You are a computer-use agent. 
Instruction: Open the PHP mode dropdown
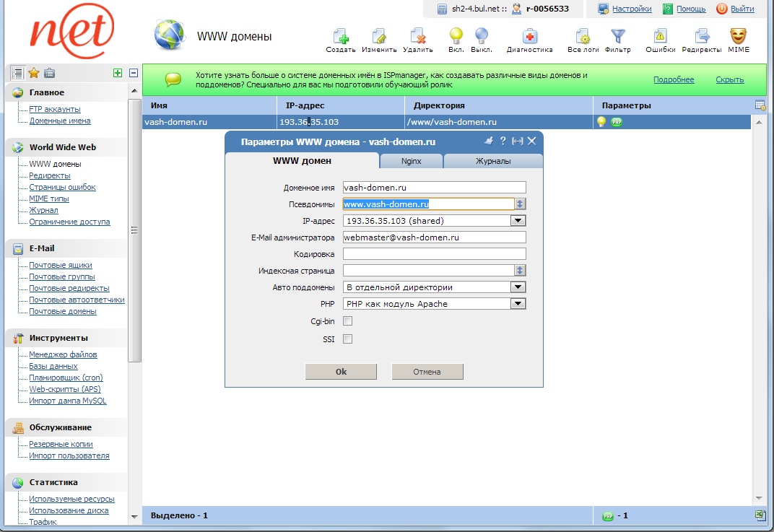[x=518, y=303]
